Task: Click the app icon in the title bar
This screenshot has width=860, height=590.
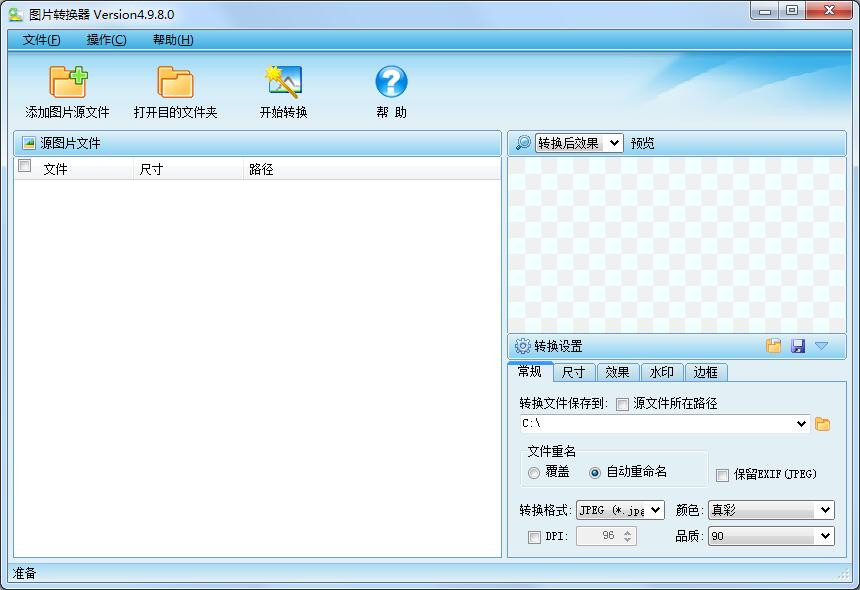Action: click(15, 14)
